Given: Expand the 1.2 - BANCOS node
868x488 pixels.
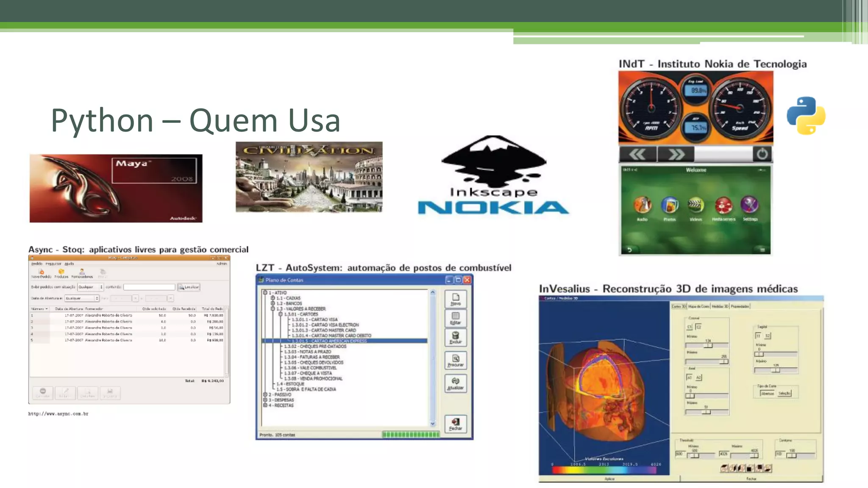Looking at the screenshot, I should tap(273, 303).
